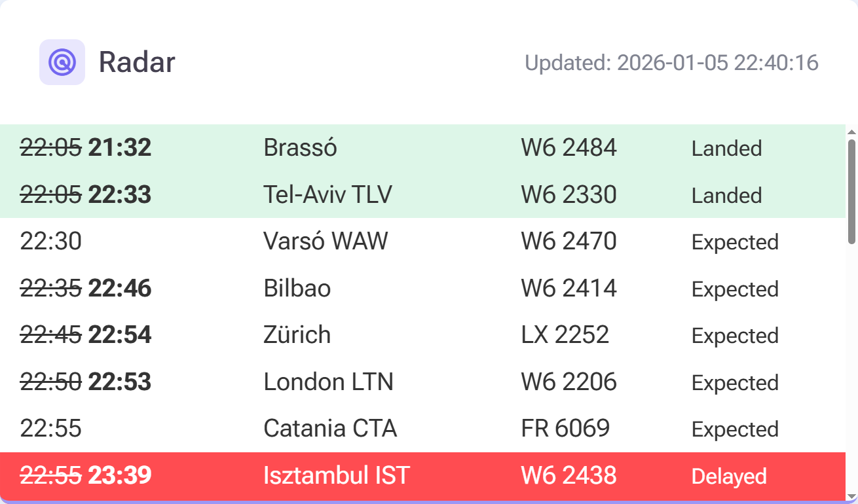This screenshot has height=504, width=858.
Task: Click the Radar logo icon
Action: point(62,62)
